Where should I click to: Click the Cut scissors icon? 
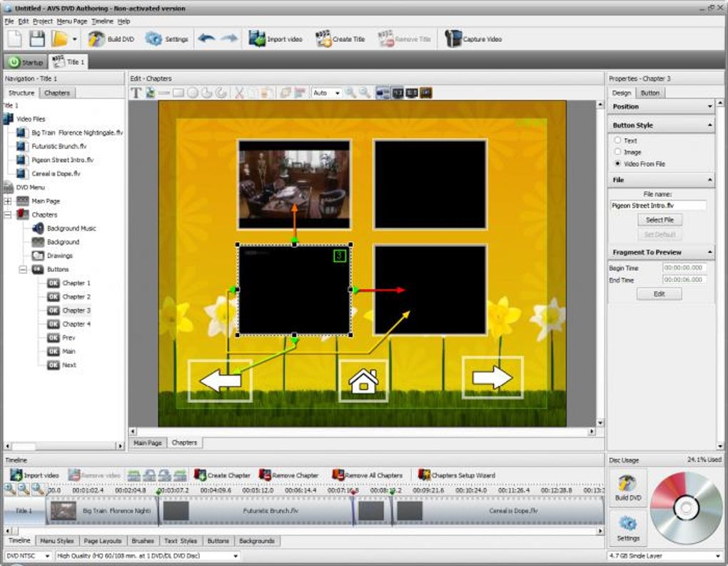point(239,93)
